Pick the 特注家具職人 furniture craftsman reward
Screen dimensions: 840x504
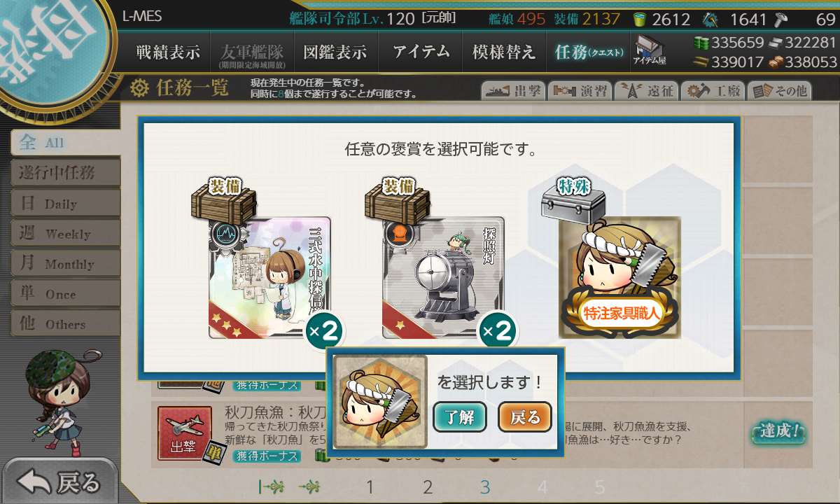point(620,277)
